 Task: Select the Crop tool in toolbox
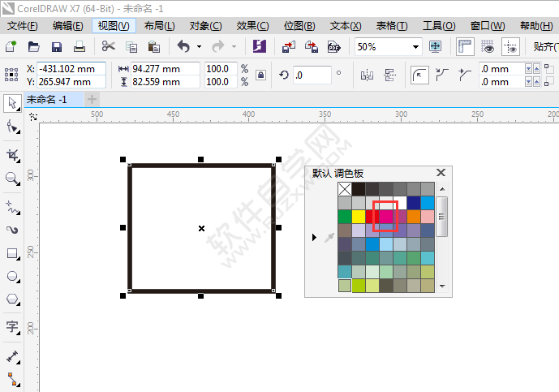tap(12, 154)
